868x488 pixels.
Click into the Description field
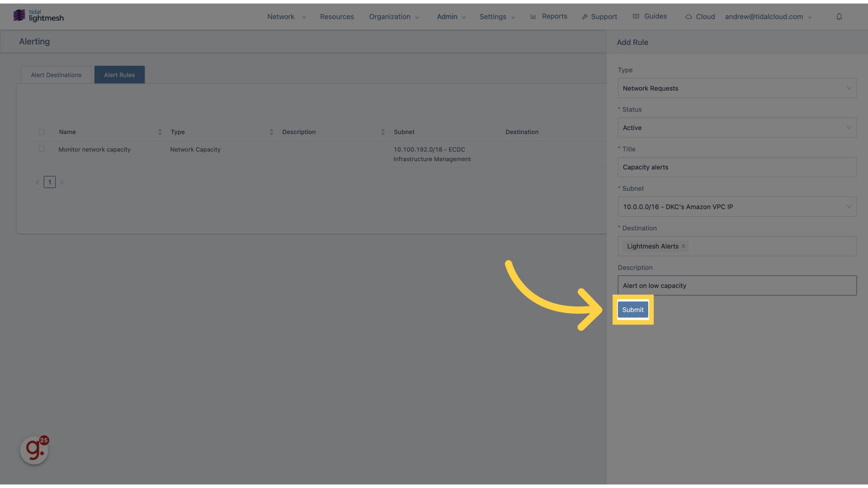(x=737, y=286)
